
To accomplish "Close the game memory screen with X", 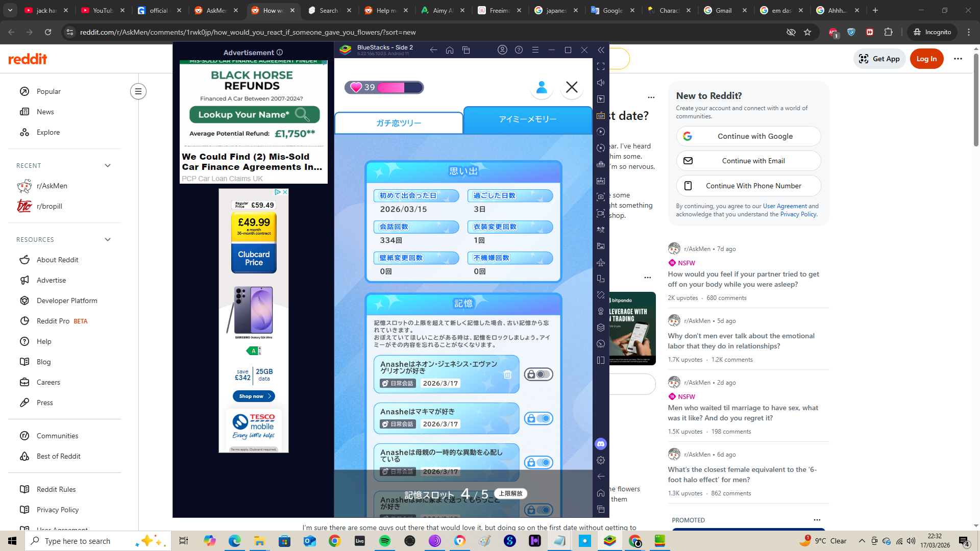I will coord(572,87).
